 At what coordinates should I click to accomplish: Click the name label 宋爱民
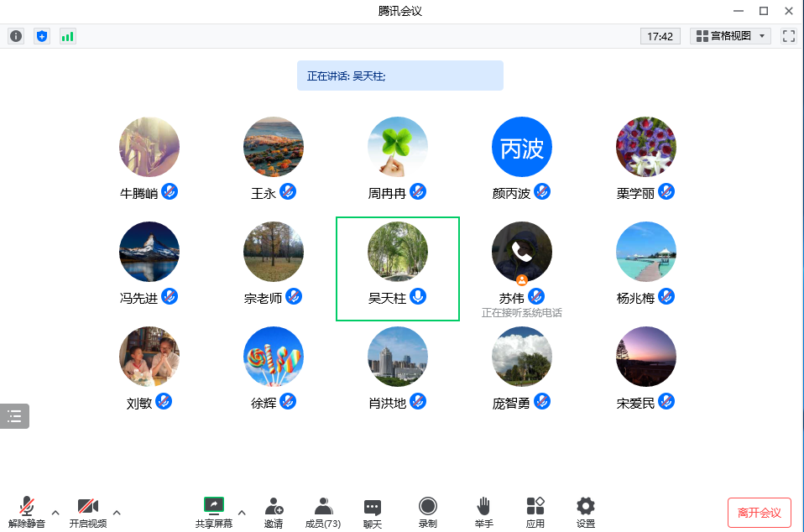click(635, 404)
